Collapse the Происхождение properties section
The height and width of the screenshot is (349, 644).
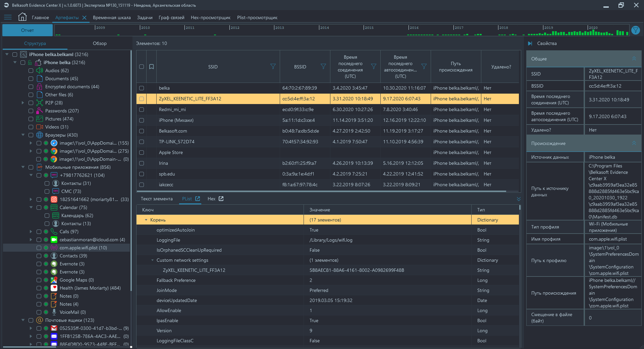coord(634,143)
